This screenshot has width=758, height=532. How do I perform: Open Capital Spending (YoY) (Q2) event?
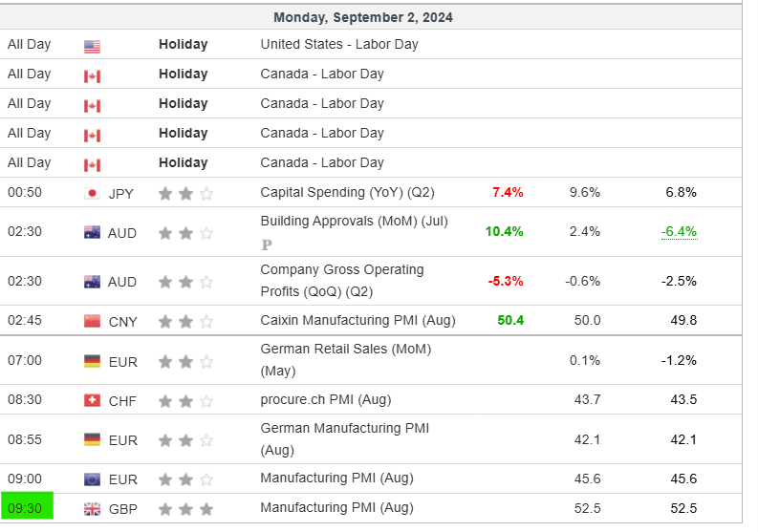[347, 192]
